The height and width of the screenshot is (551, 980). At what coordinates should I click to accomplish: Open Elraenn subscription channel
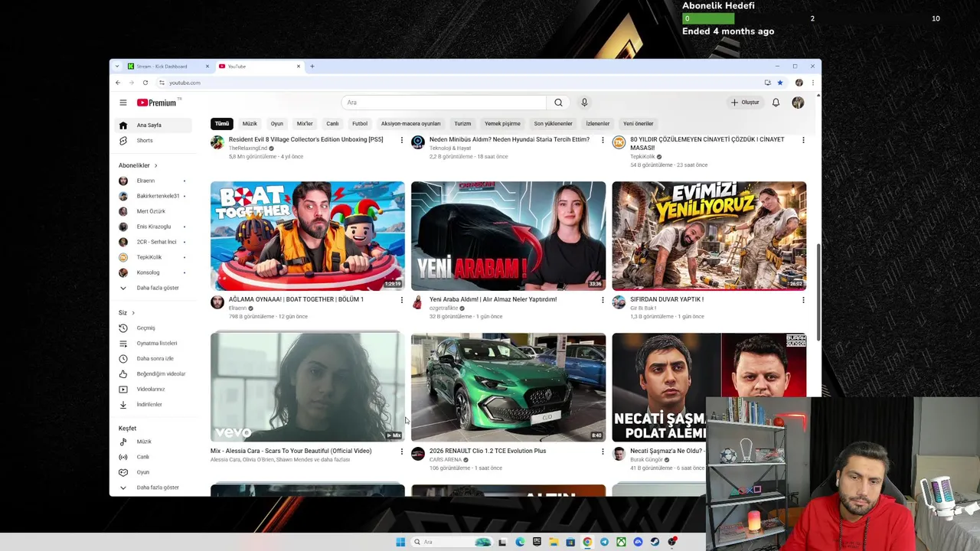[145, 181]
